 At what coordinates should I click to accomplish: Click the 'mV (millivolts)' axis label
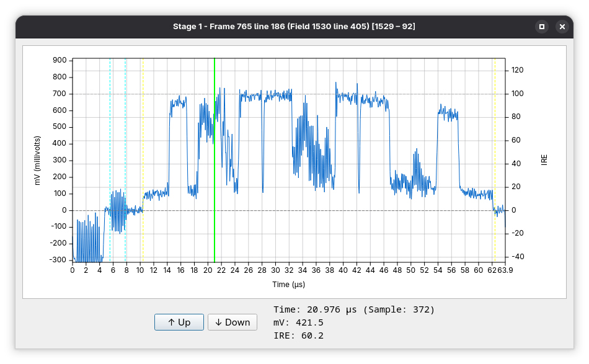coord(38,161)
